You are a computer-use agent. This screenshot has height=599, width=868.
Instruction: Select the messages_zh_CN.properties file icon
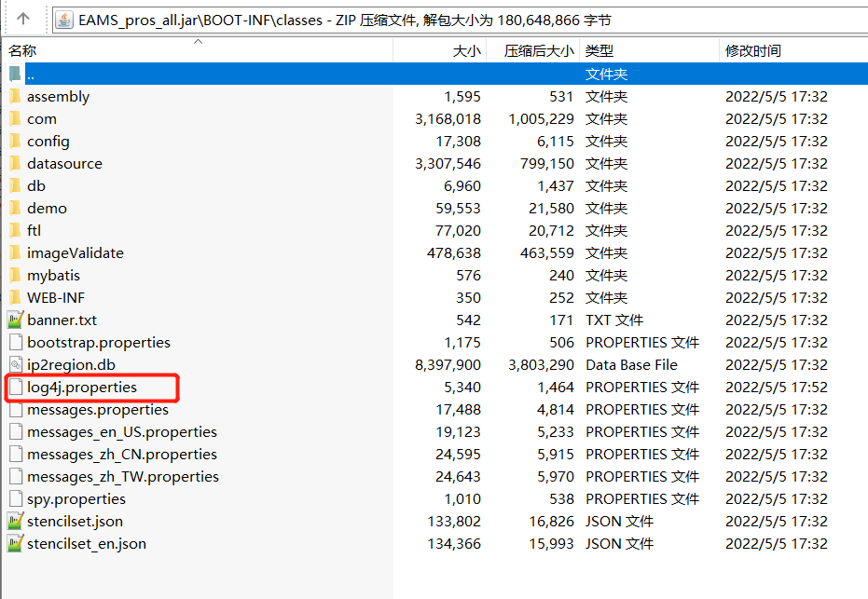16,454
